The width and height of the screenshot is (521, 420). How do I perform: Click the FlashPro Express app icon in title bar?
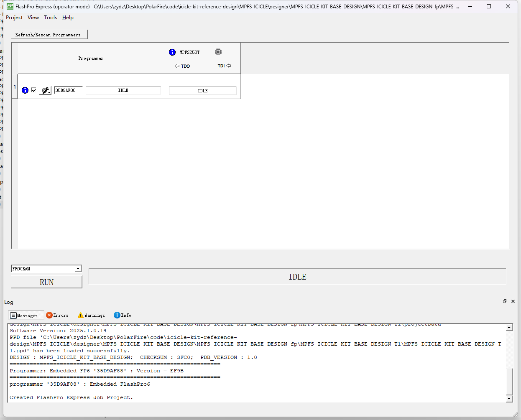[x=10, y=6]
